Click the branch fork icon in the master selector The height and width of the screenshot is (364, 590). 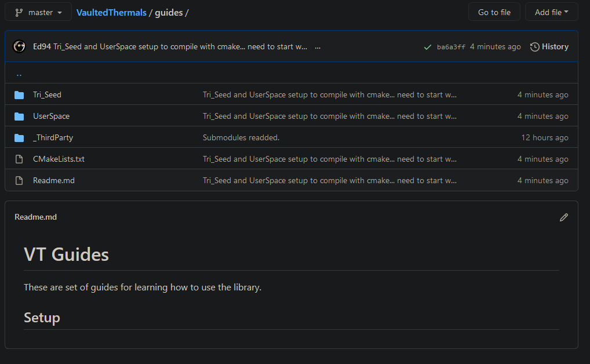(x=20, y=12)
